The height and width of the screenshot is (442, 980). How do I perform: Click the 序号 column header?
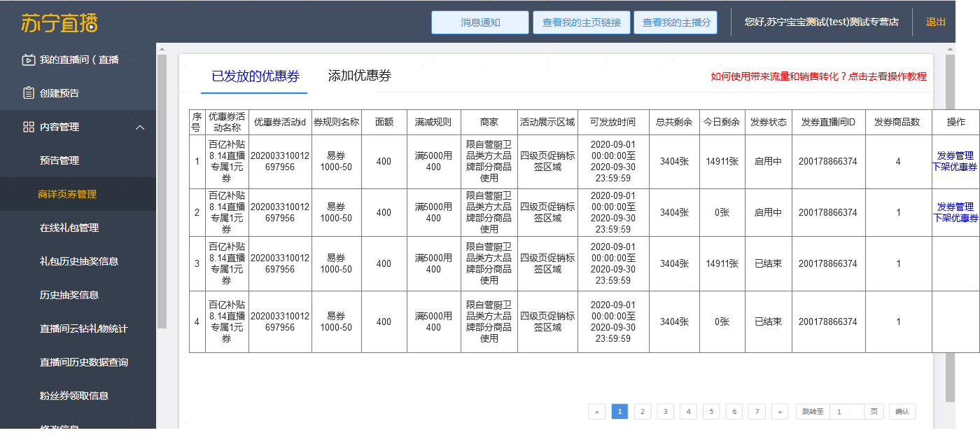(197, 122)
